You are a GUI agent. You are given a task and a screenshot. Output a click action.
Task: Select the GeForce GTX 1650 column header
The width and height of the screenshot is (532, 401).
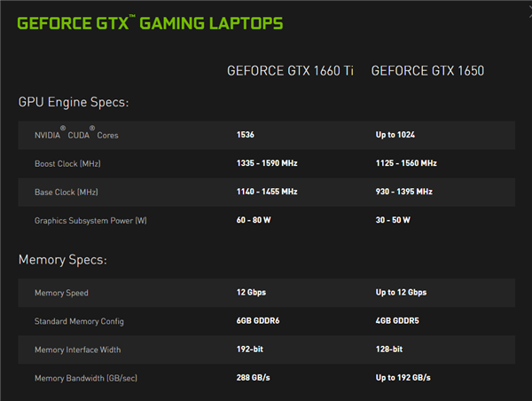(x=427, y=71)
